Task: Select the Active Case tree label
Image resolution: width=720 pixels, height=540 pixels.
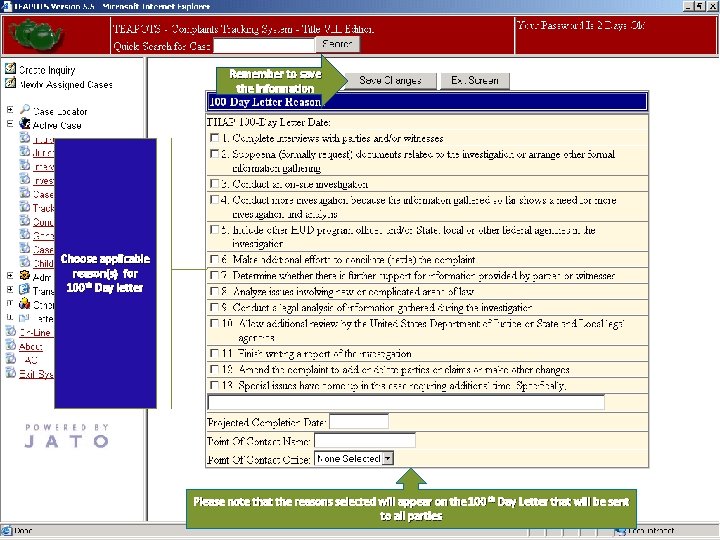Action: 57,125
